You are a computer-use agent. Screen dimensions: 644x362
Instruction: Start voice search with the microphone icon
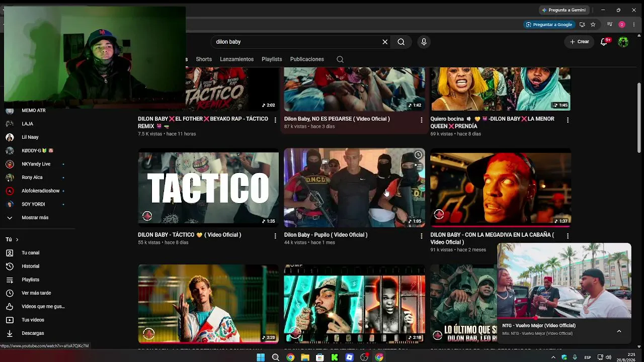424,42
